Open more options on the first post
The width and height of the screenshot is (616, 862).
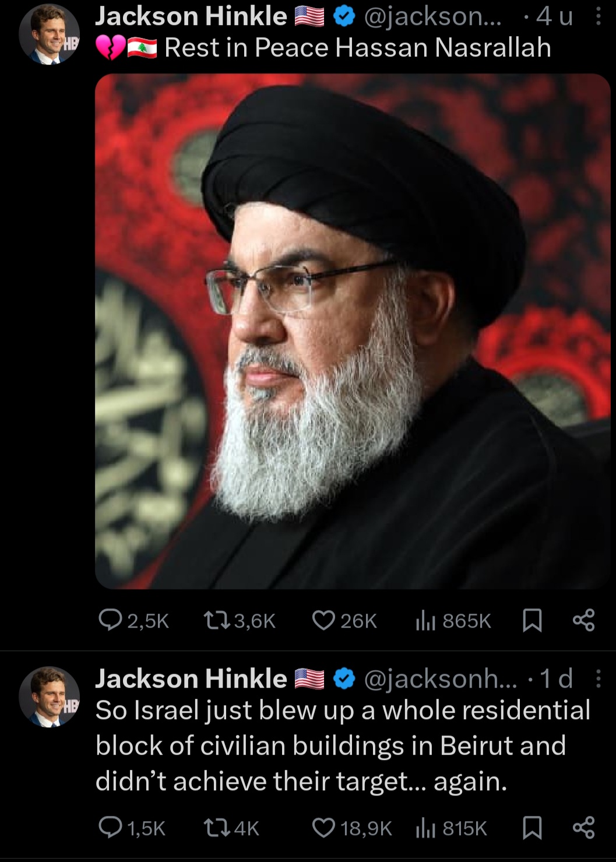[598, 17]
